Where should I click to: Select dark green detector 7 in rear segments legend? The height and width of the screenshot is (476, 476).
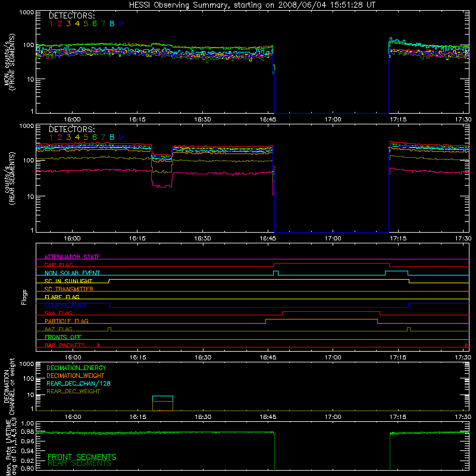(x=103, y=137)
